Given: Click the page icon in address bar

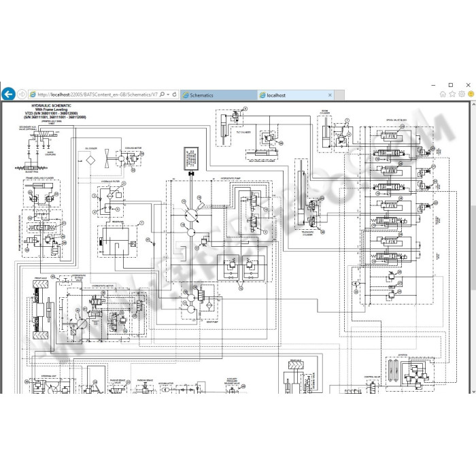Looking at the screenshot, I should [x=33, y=95].
